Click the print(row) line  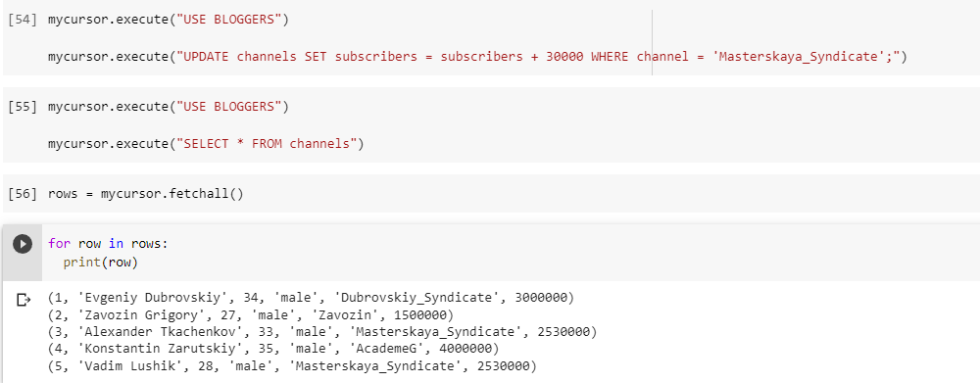[x=100, y=263]
